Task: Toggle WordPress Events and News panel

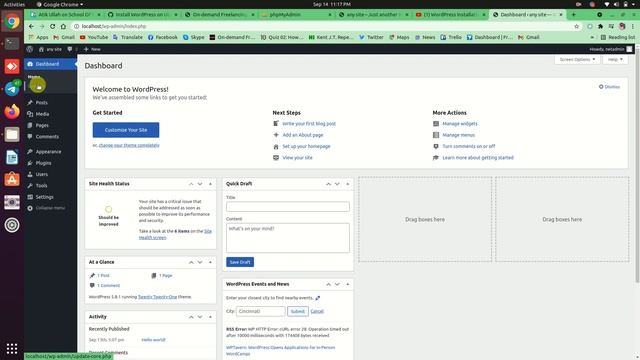Action: click(x=347, y=284)
